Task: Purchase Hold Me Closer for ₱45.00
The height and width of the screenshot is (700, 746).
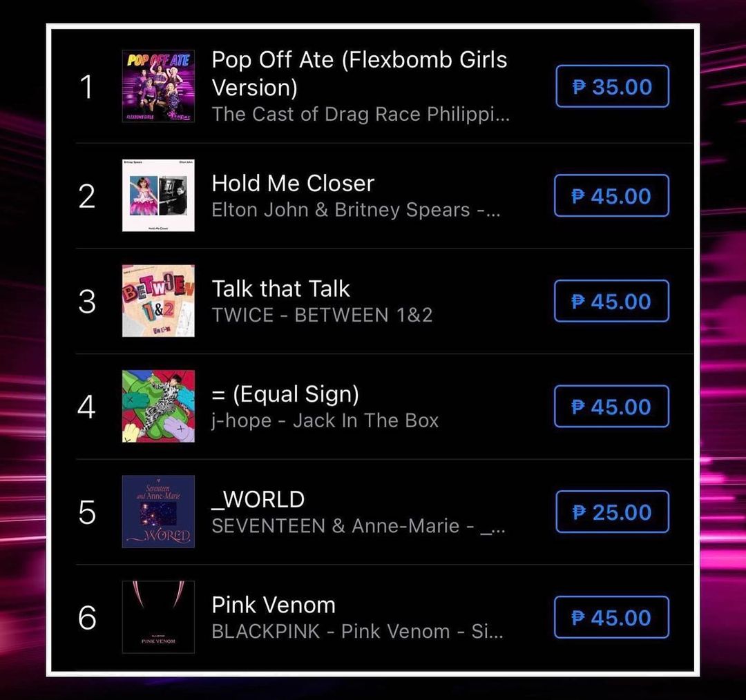Action: coord(611,196)
